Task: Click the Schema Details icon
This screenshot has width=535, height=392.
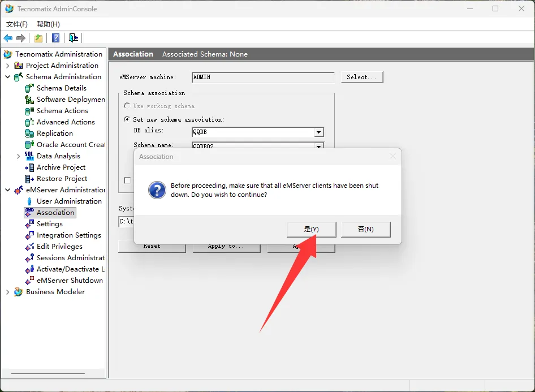Action: [29, 88]
